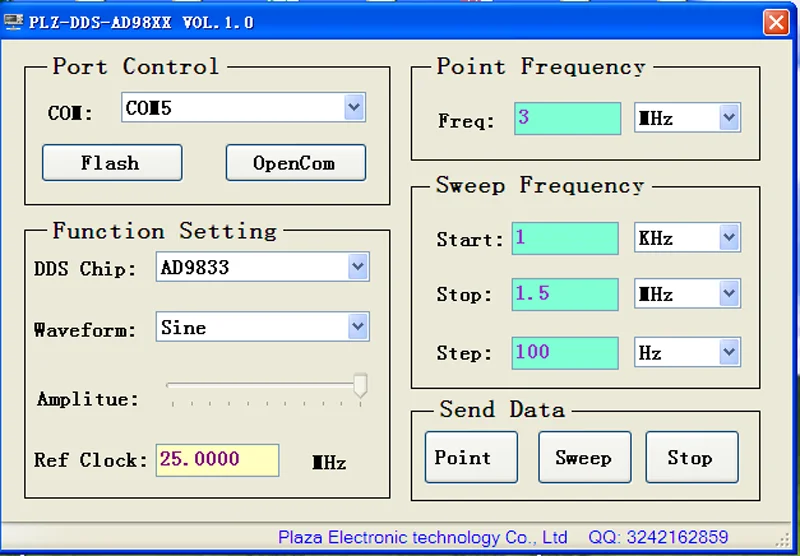Viewport: 800px width, 556px height.
Task: Expand the DDS Chip selection list
Action: point(357,268)
